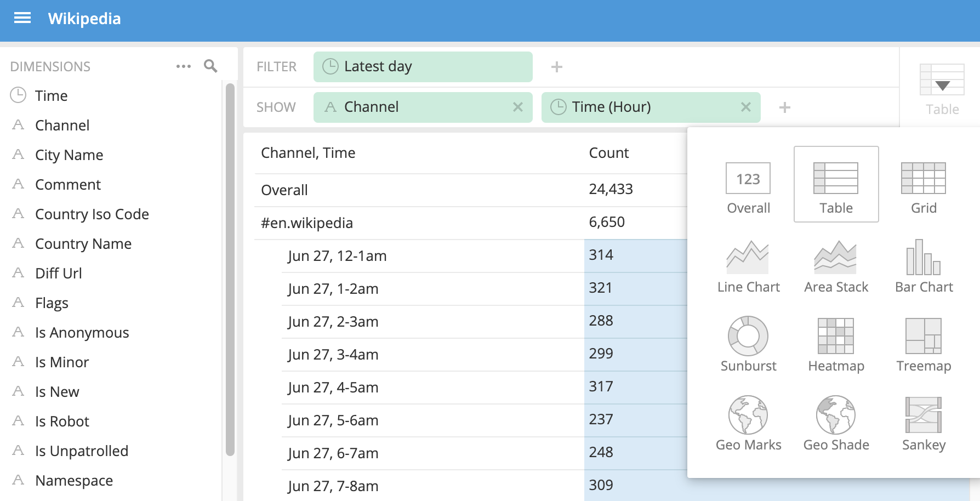Click the Jun 27, 6-7am row
980x501 pixels.
pos(484,453)
